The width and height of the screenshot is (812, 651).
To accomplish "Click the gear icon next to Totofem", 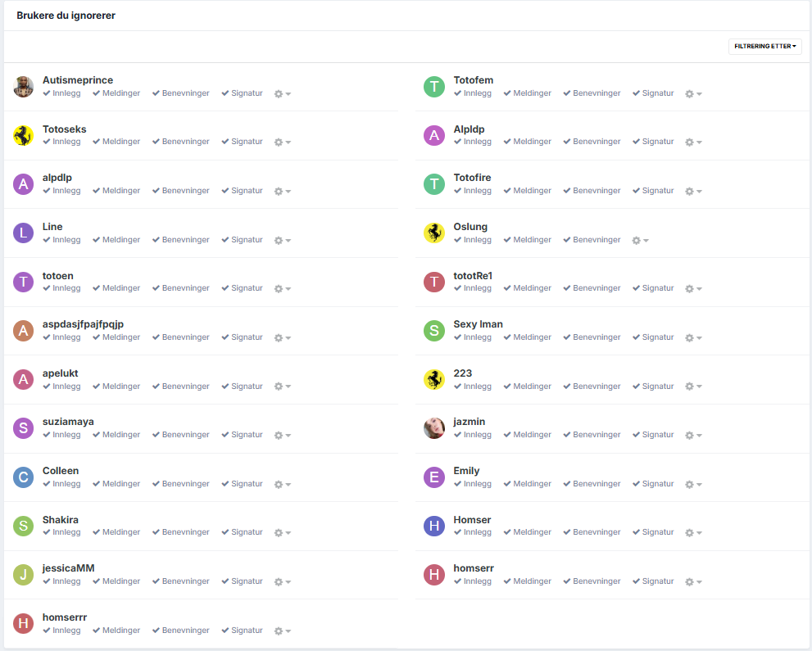I will 693,94.
